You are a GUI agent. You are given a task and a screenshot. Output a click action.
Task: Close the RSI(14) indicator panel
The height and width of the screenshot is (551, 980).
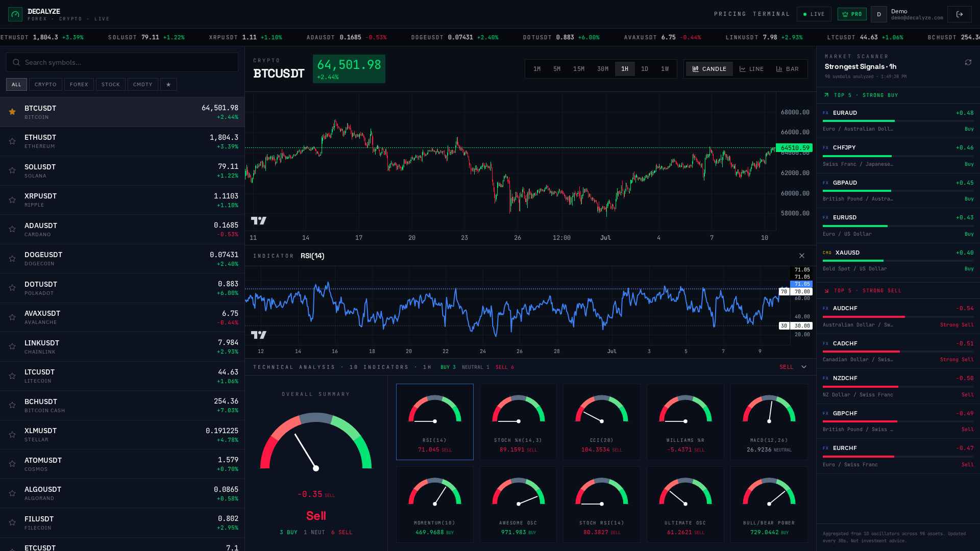tap(801, 256)
